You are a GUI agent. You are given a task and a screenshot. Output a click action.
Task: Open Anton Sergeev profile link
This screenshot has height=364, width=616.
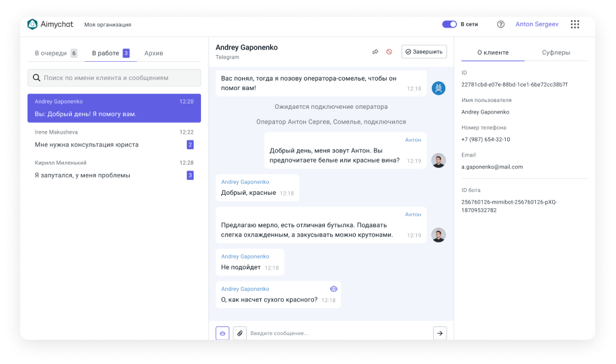pyautogui.click(x=537, y=24)
